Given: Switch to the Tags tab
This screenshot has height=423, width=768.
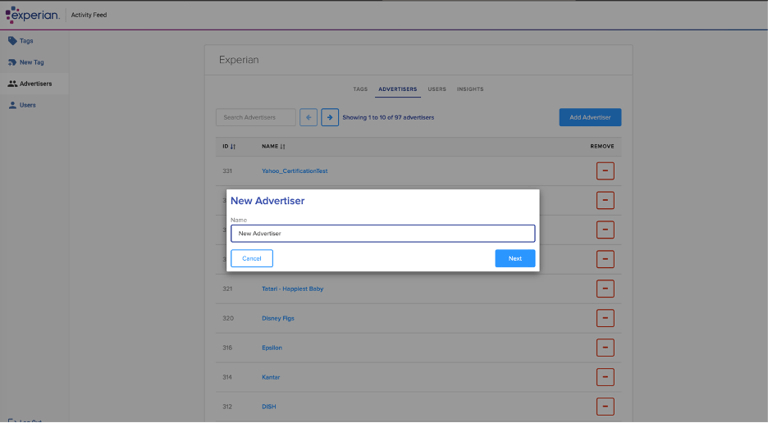Looking at the screenshot, I should coord(360,89).
